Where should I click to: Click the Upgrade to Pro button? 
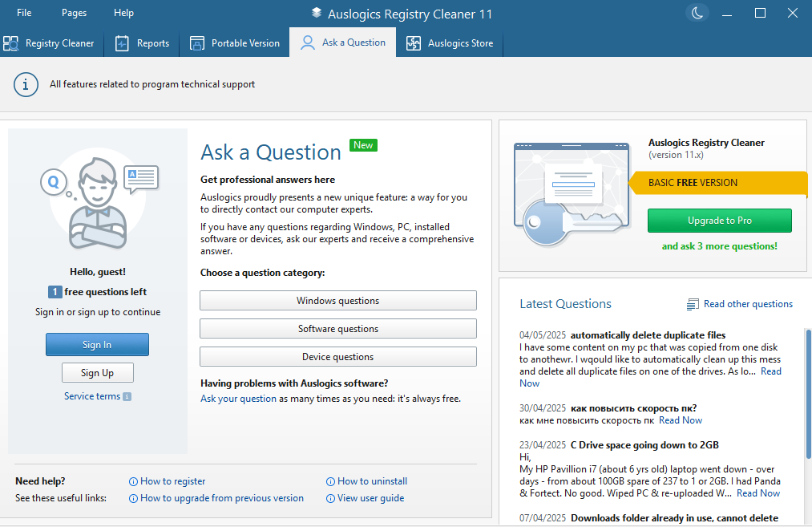719,221
